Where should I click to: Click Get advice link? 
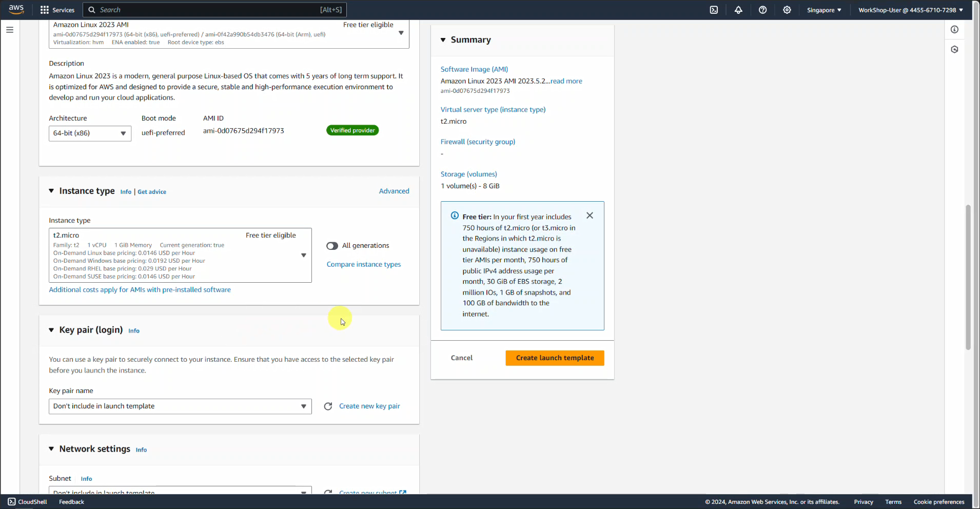click(152, 192)
